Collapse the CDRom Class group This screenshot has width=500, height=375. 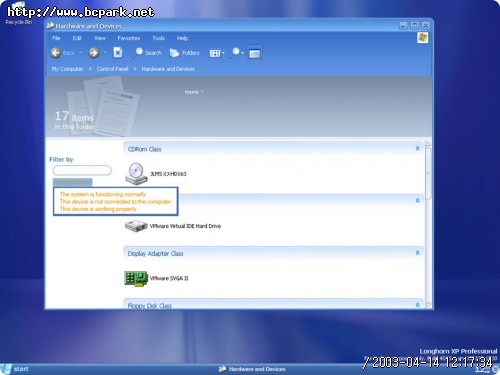417,148
